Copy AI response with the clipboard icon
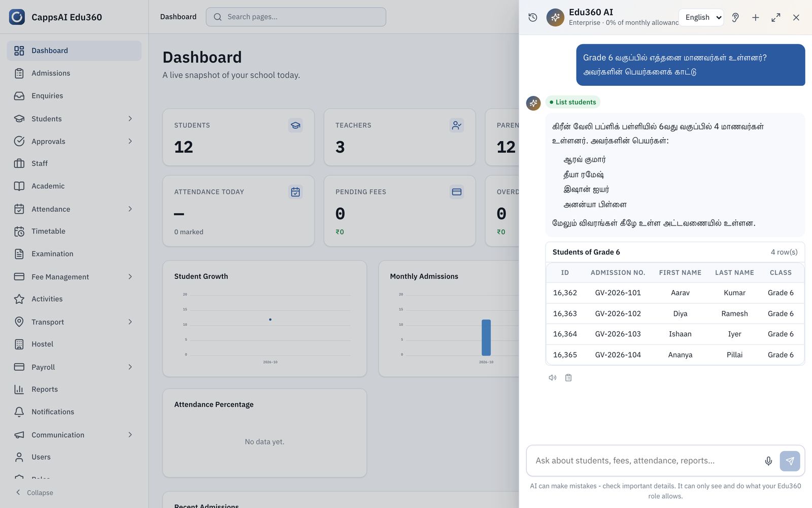The height and width of the screenshot is (508, 812). (568, 377)
